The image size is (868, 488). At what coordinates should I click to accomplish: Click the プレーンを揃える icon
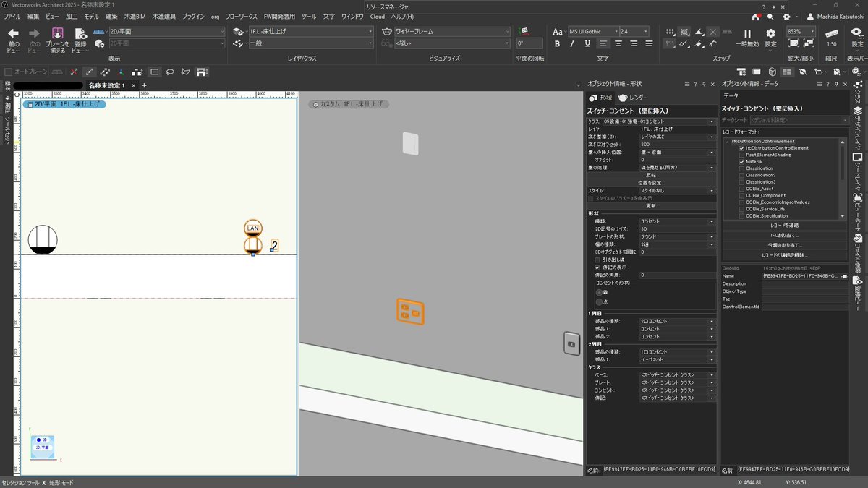(x=57, y=32)
